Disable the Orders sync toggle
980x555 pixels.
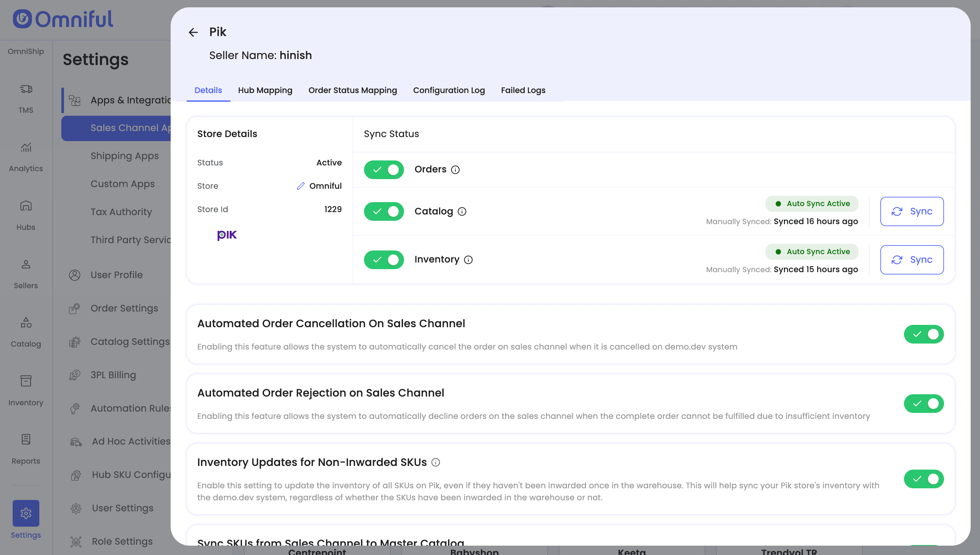pyautogui.click(x=384, y=170)
